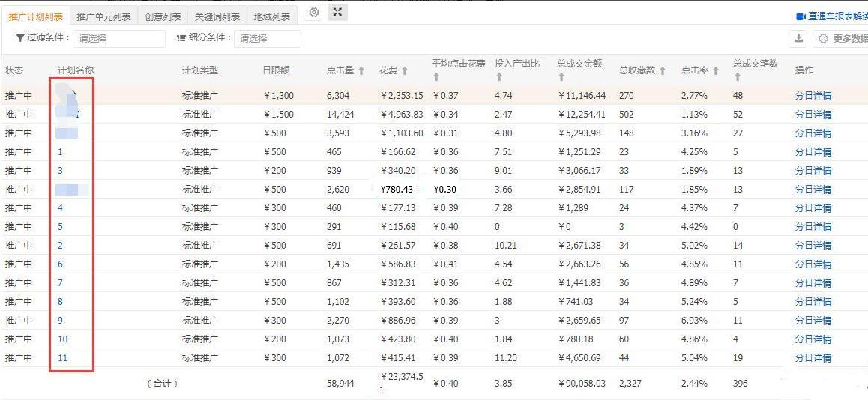Image resolution: width=868 pixels, height=400 pixels.
Task: Open 分日详情 for plan 3
Action: (813, 170)
